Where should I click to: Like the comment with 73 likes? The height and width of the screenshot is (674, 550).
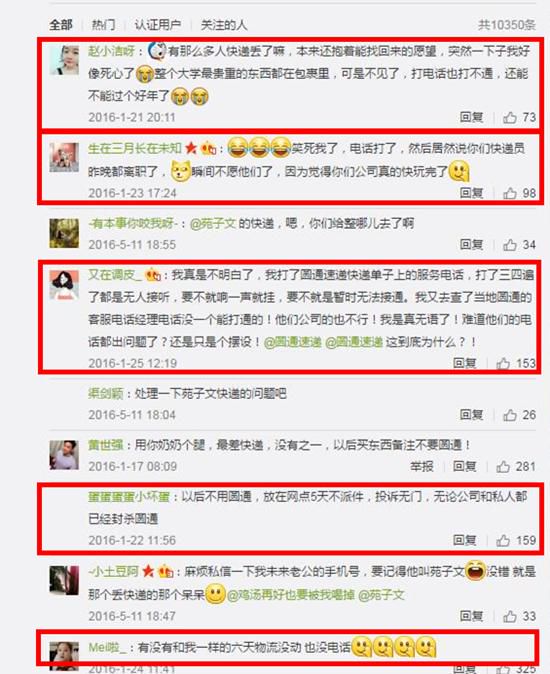[510, 117]
